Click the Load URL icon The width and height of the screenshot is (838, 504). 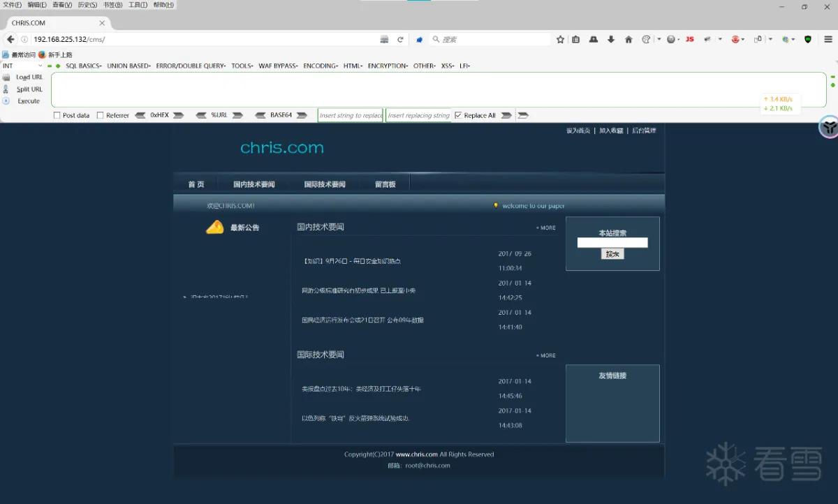(6, 77)
